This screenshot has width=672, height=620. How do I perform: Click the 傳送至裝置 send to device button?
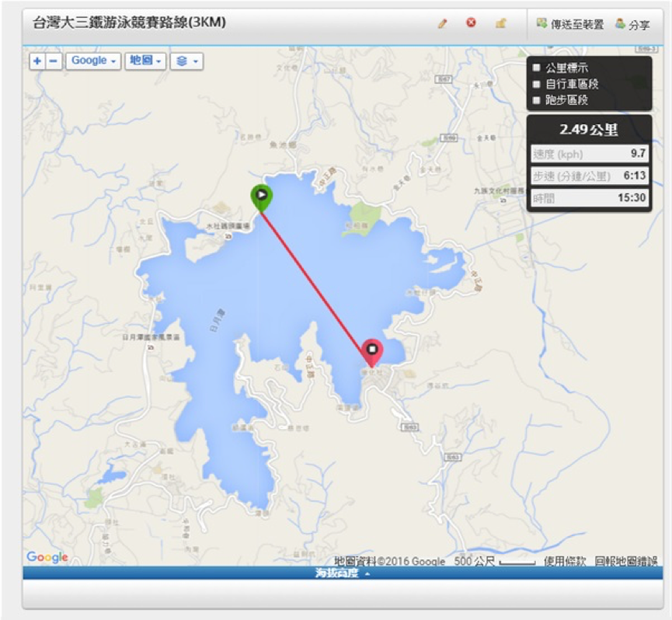(x=569, y=24)
